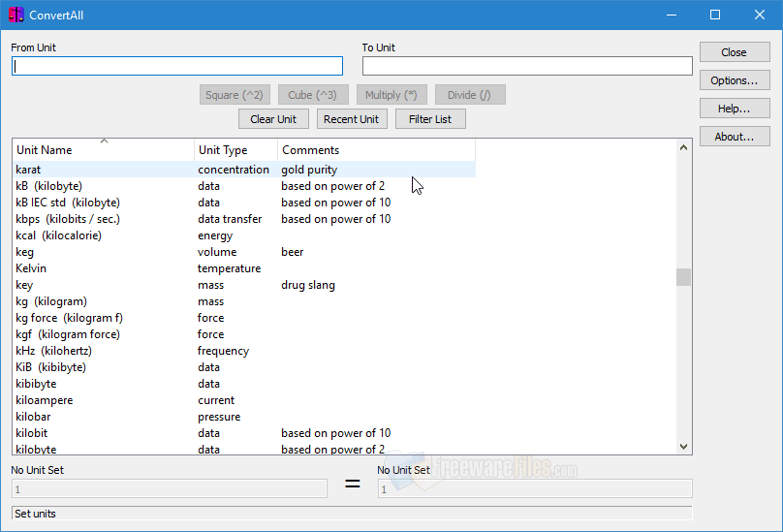Select the kilobar pressure row
This screenshot has height=532, width=783.
click(x=244, y=417)
